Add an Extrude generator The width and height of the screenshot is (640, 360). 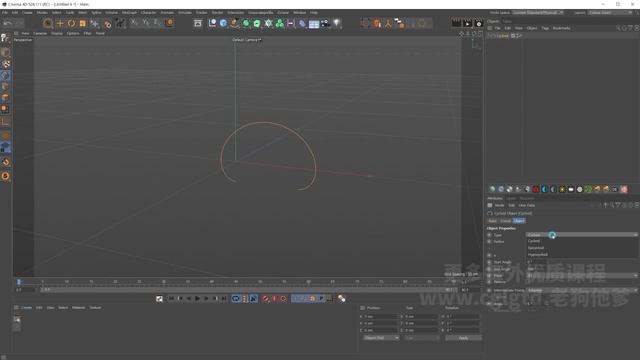tap(257, 23)
